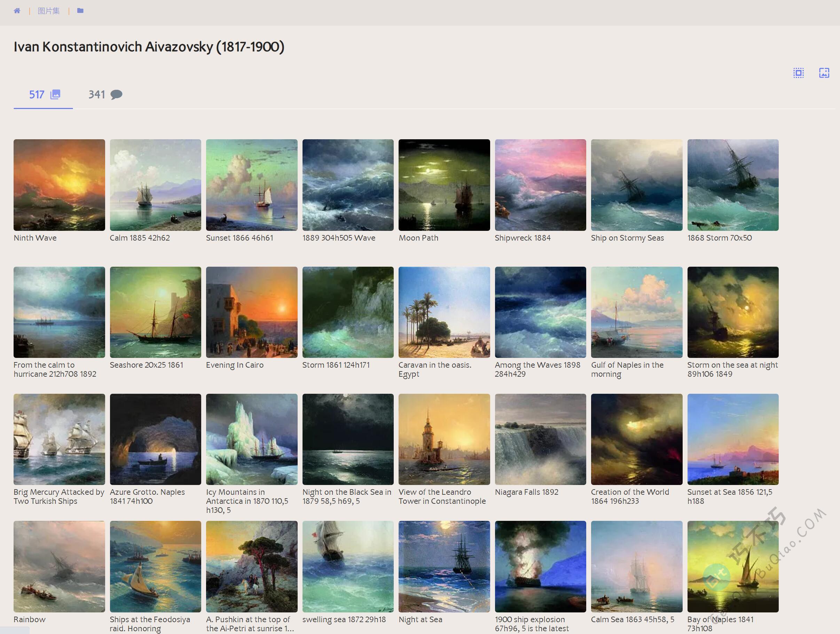Open the Caravan in the oasis thumbnail
The image size is (840, 634).
(444, 312)
